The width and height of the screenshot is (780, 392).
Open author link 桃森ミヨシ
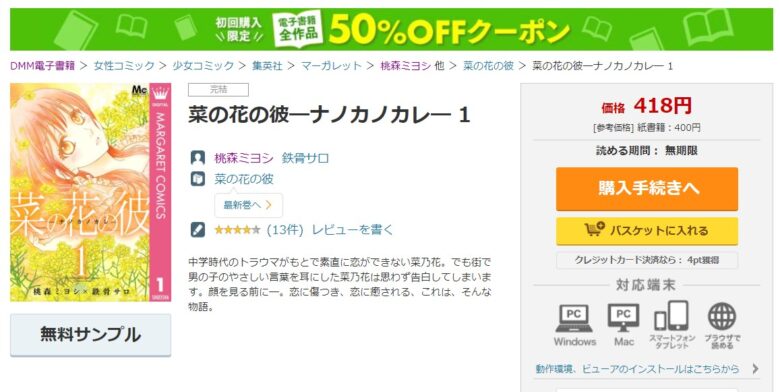click(x=244, y=158)
